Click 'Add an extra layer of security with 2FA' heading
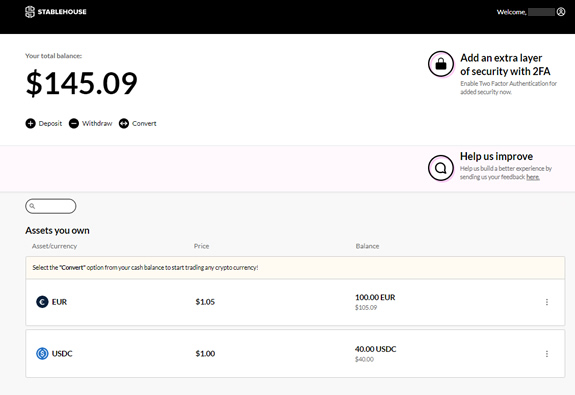 click(505, 65)
